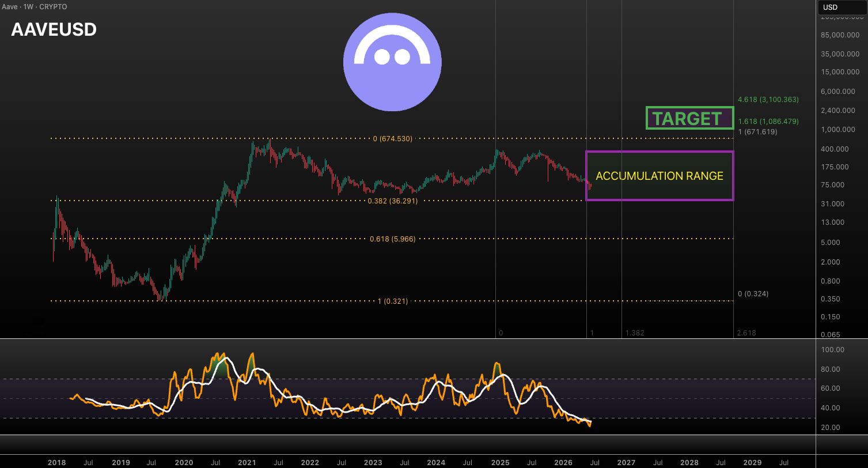This screenshot has height=468, width=868.
Task: Select the '1.382' time zone label
Action: click(x=635, y=333)
